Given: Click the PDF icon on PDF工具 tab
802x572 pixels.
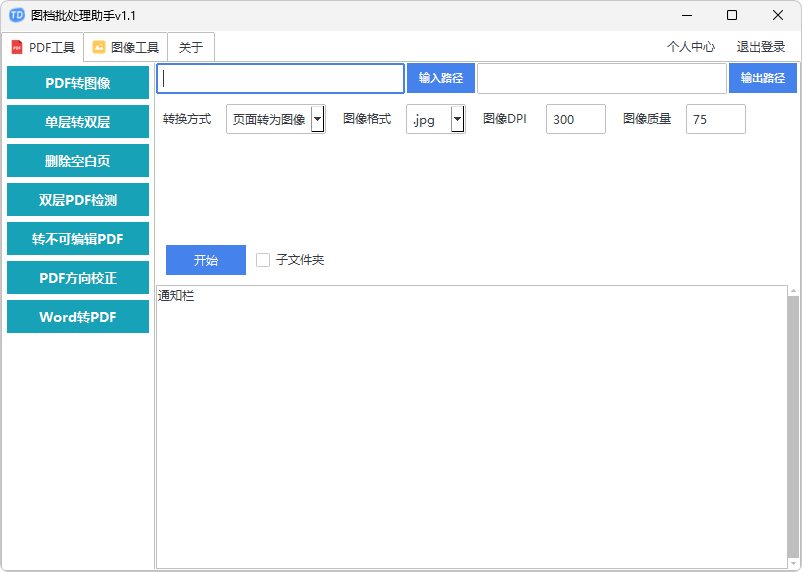Looking at the screenshot, I should pos(16,47).
